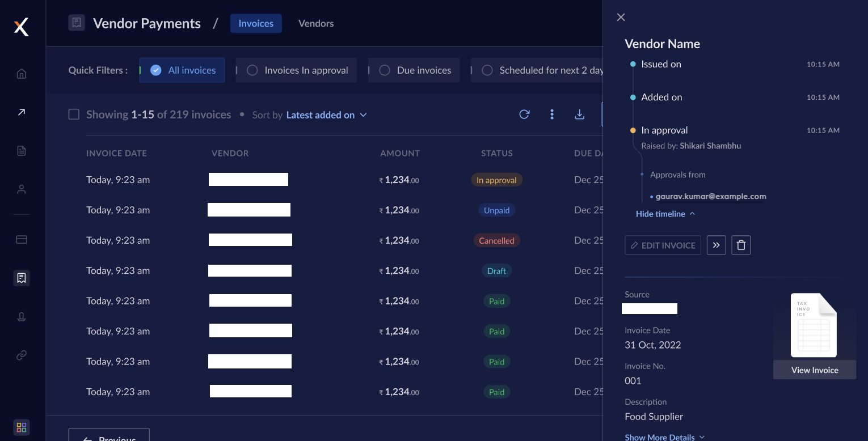Close the vendor details panel
The width and height of the screenshot is (868, 441).
coord(621,17)
